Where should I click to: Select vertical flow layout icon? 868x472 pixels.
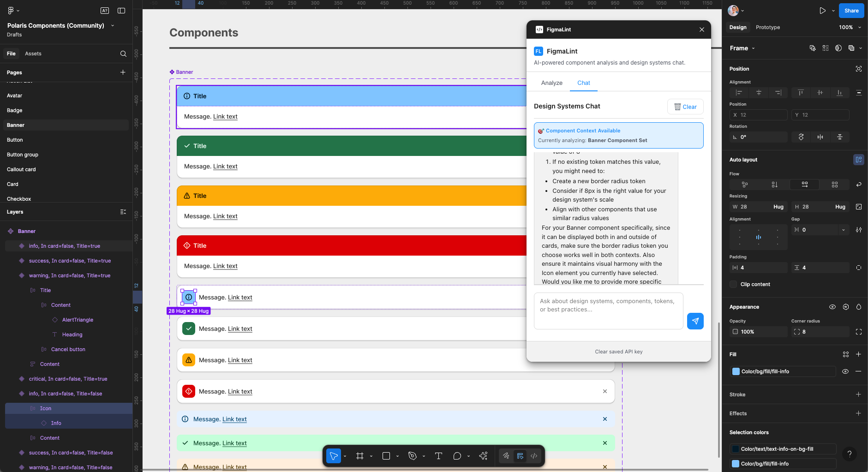pyautogui.click(x=774, y=185)
